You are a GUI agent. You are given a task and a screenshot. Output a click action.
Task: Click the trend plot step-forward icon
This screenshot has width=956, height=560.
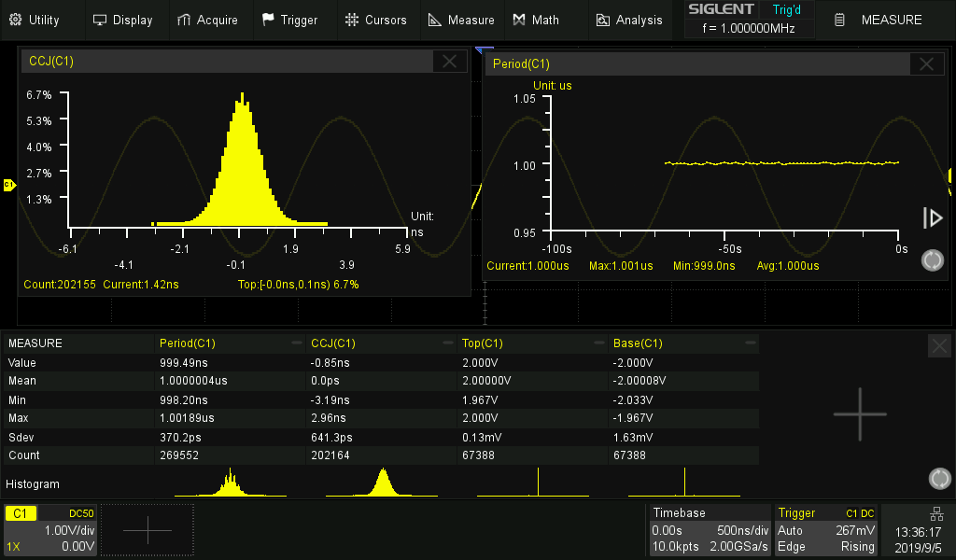click(x=932, y=217)
